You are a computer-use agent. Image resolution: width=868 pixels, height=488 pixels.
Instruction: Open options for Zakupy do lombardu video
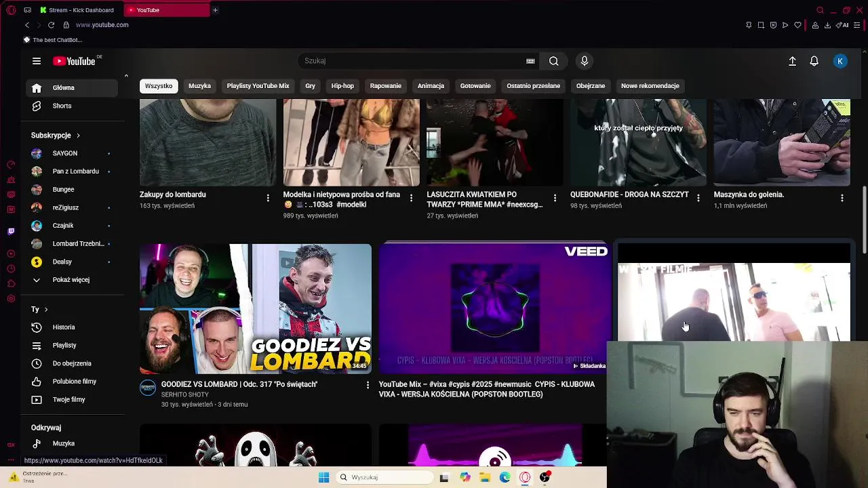coord(268,198)
